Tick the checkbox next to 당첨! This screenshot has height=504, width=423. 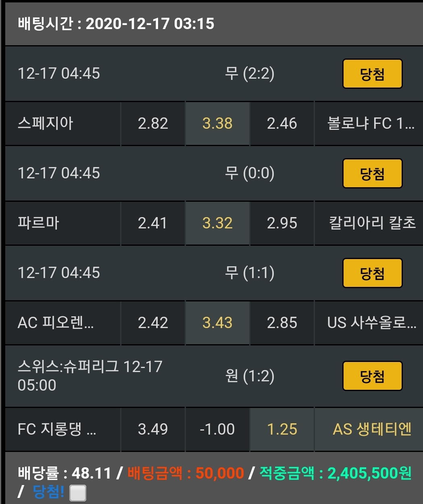tap(77, 493)
